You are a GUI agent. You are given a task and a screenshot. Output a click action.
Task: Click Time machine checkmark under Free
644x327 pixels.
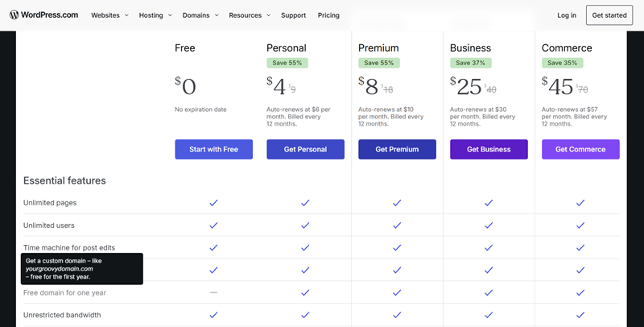(213, 248)
